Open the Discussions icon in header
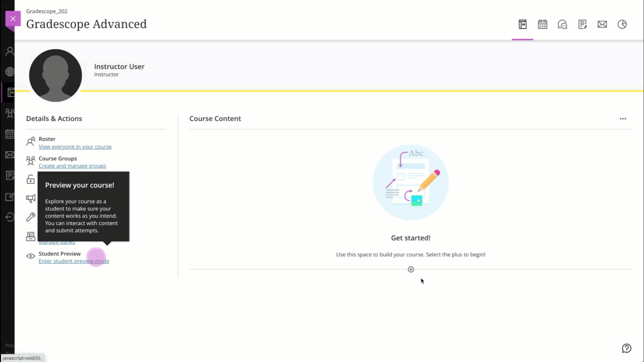644x362 pixels. tap(562, 24)
